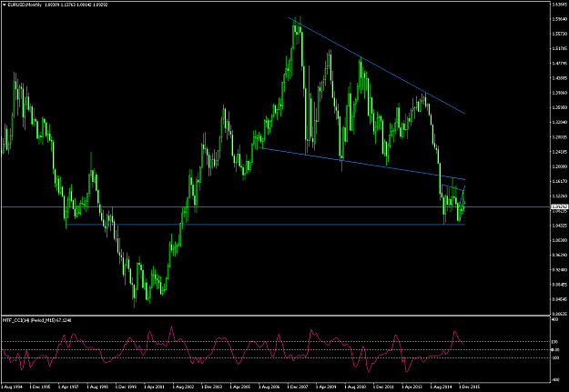This screenshot has width=569, height=392.
Task: Click the '1 Dec 2007' date label
Action: 298,387
